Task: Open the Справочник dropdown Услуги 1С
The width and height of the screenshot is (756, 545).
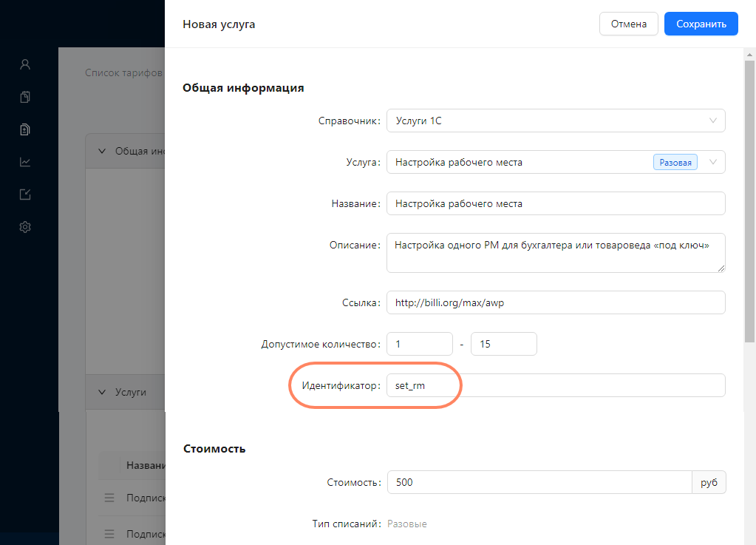Action: coord(556,121)
